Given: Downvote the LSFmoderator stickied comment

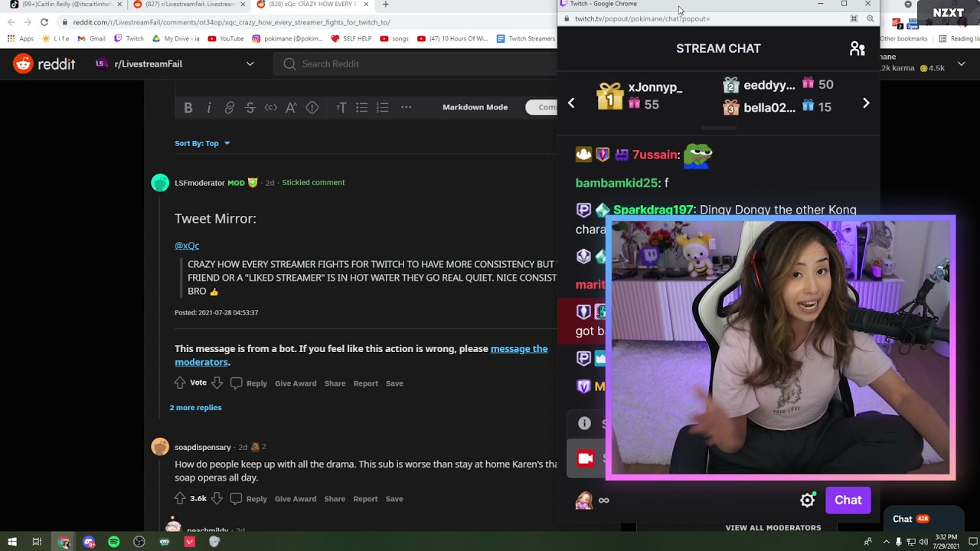Looking at the screenshot, I should [217, 383].
